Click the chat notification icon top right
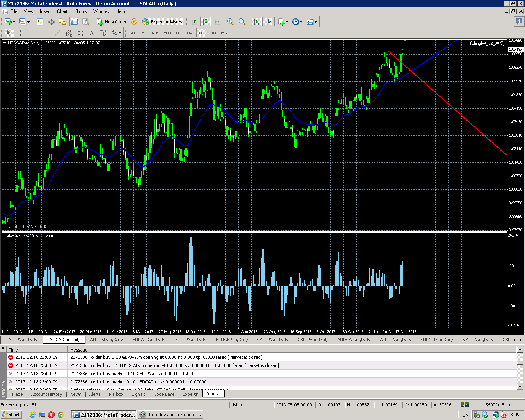This screenshot has height=420, width=525. point(519,21)
